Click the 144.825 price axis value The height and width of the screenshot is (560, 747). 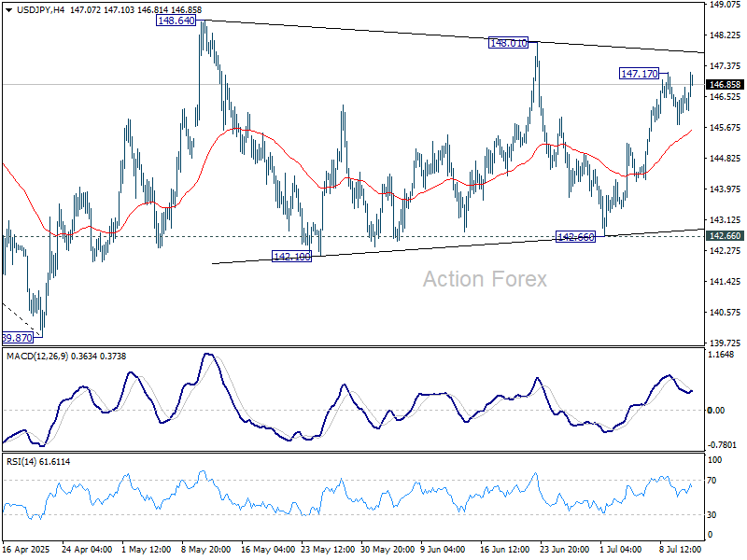[725, 158]
